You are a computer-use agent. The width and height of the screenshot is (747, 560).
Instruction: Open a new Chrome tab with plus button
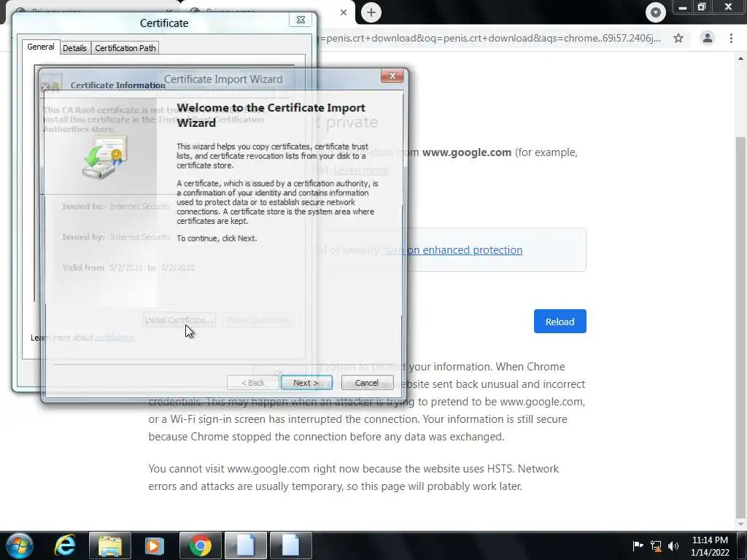(371, 12)
